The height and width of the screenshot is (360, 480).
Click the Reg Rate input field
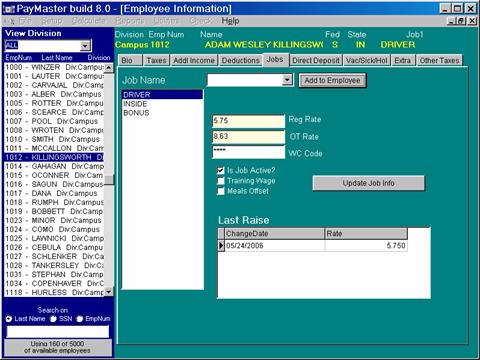coord(248,121)
